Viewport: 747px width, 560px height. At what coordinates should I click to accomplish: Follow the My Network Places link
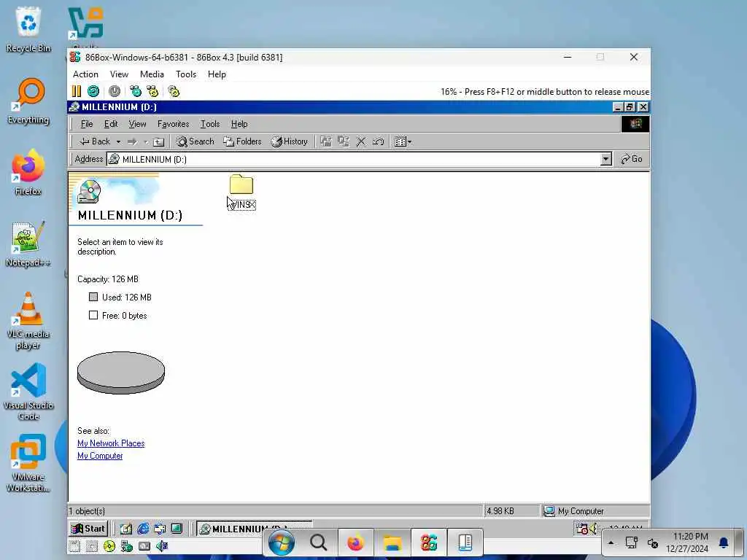click(x=111, y=443)
